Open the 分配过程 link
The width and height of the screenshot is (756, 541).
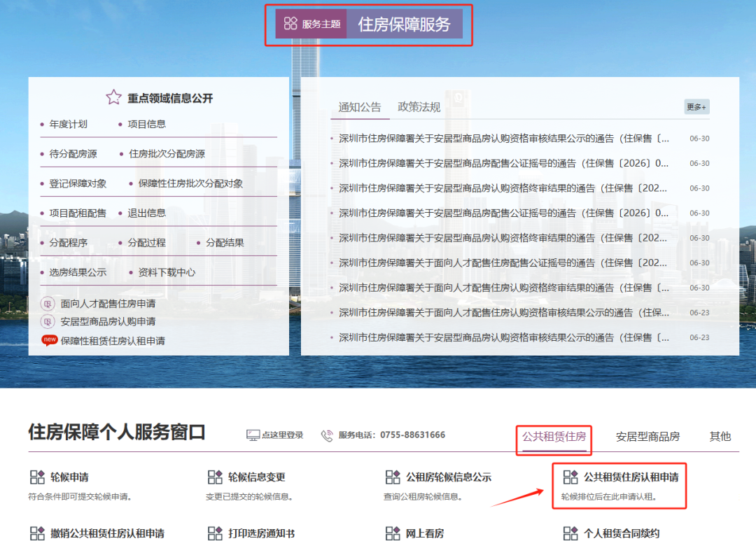[146, 243]
